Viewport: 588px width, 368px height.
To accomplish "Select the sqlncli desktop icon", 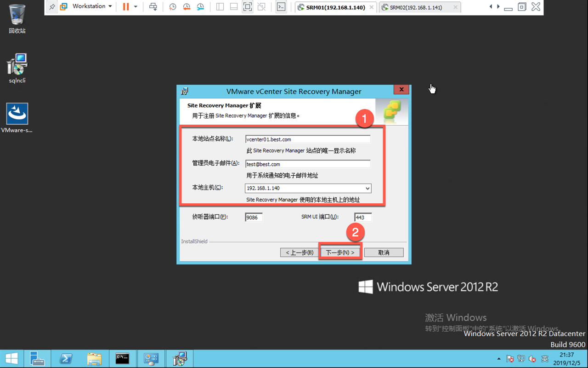I will [x=17, y=68].
